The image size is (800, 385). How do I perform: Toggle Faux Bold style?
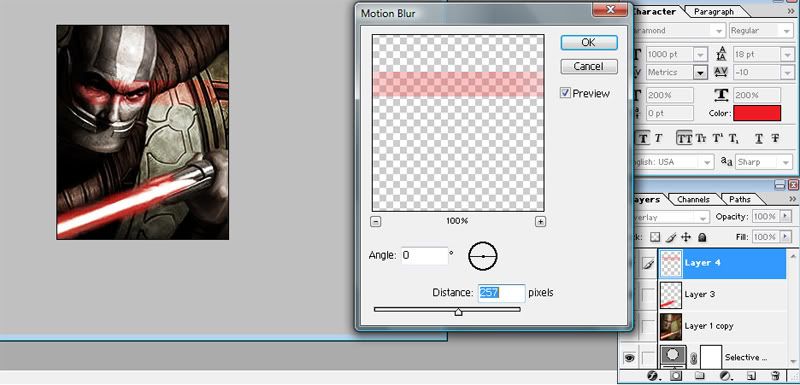(x=643, y=138)
